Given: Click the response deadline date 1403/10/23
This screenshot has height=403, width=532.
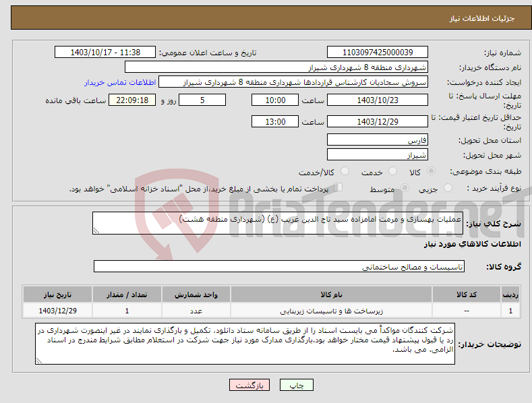Looking at the screenshot, I should pyautogui.click(x=378, y=100).
